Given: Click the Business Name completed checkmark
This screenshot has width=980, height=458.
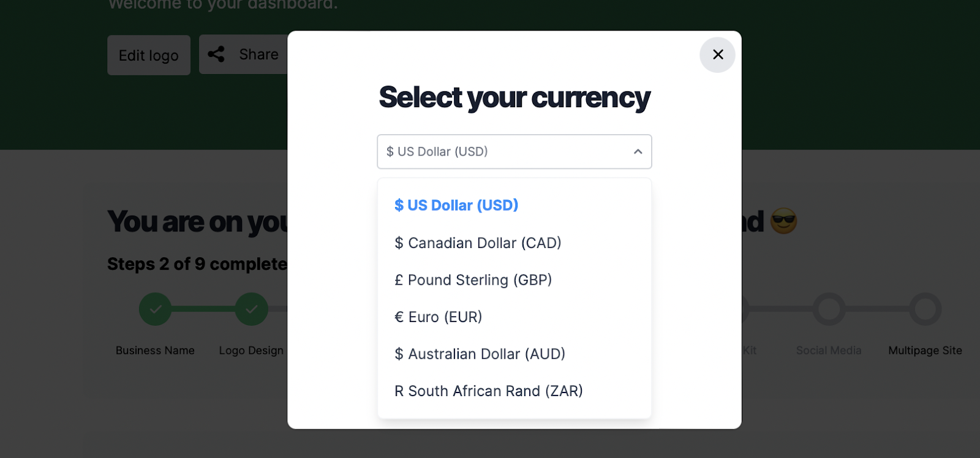Looking at the screenshot, I should coord(156,309).
